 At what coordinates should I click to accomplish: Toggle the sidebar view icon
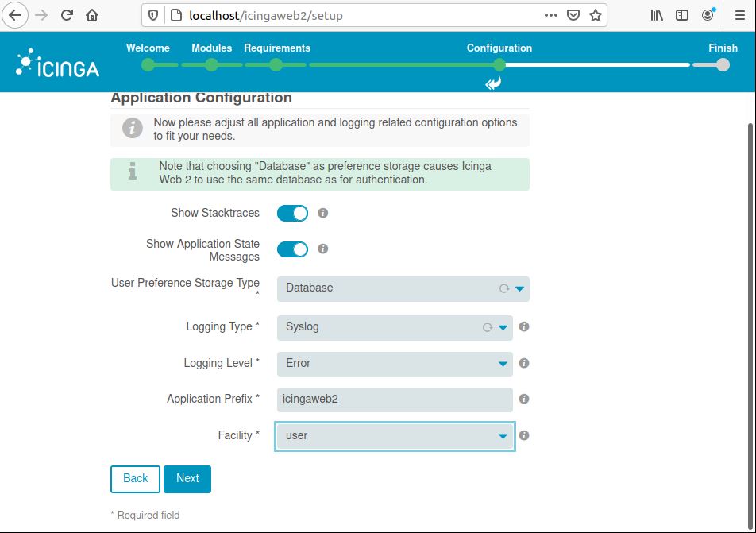681,15
